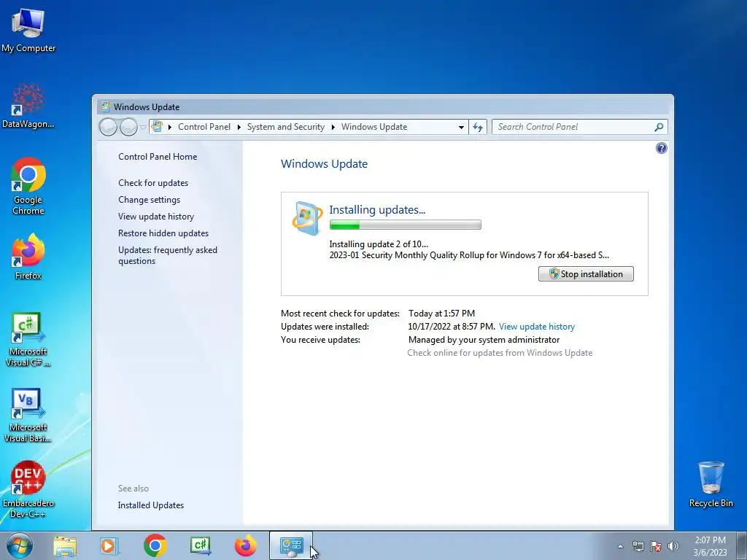This screenshot has height=560, width=747.
Task: Select the Firefox desktop shortcut
Action: tap(28, 256)
